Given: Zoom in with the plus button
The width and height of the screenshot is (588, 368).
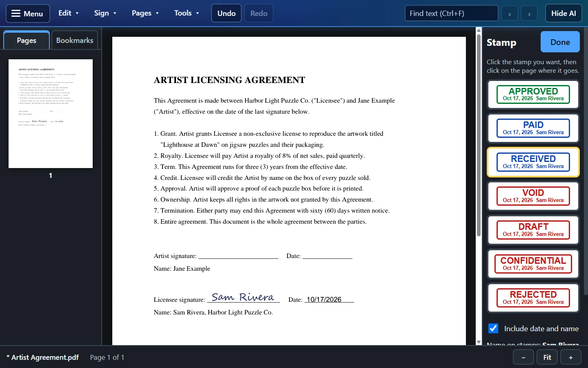Looking at the screenshot, I should [x=571, y=357].
